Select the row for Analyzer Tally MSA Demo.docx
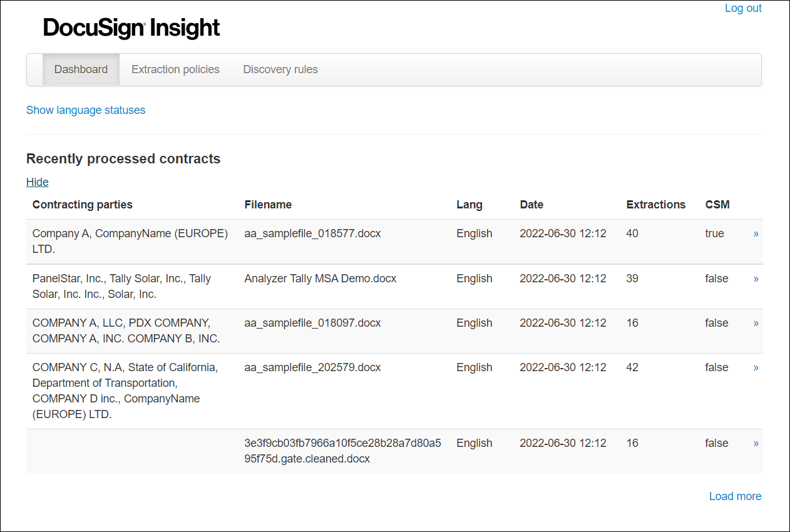Viewport: 790px width, 532px height. click(x=320, y=278)
